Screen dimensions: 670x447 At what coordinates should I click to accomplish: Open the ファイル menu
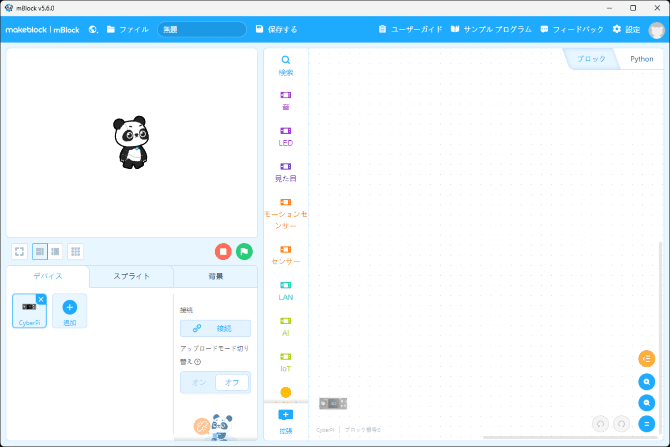coord(128,29)
